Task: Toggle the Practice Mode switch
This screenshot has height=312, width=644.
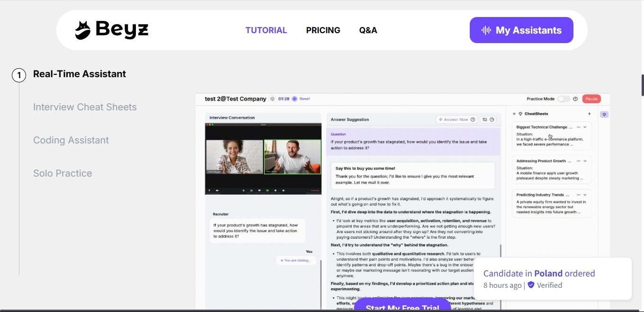Action: (x=563, y=99)
